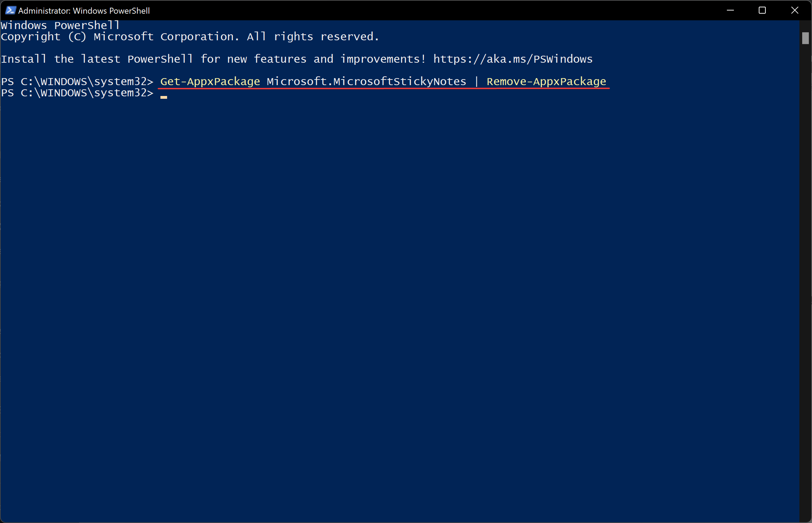Image resolution: width=812 pixels, height=523 pixels.
Task: Click the Copyright Microsoft Corporation line
Action: tap(190, 36)
